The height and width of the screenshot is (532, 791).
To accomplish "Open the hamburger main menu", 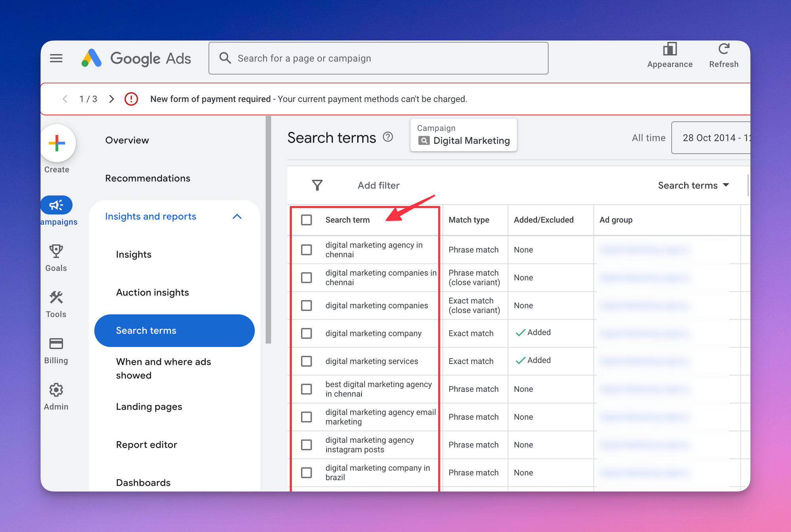I will (x=56, y=58).
